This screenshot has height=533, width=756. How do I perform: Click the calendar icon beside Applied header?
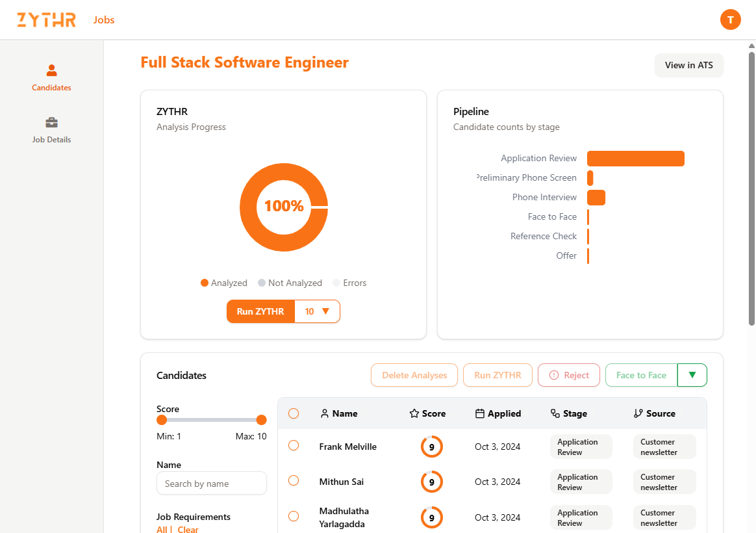point(480,413)
